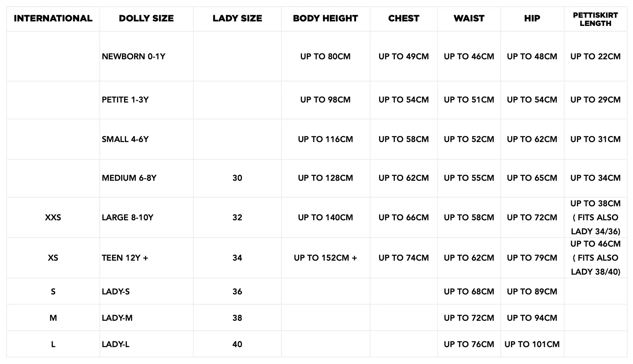
Task: Click the INTERNATIONAL column header
Action: pos(53,19)
